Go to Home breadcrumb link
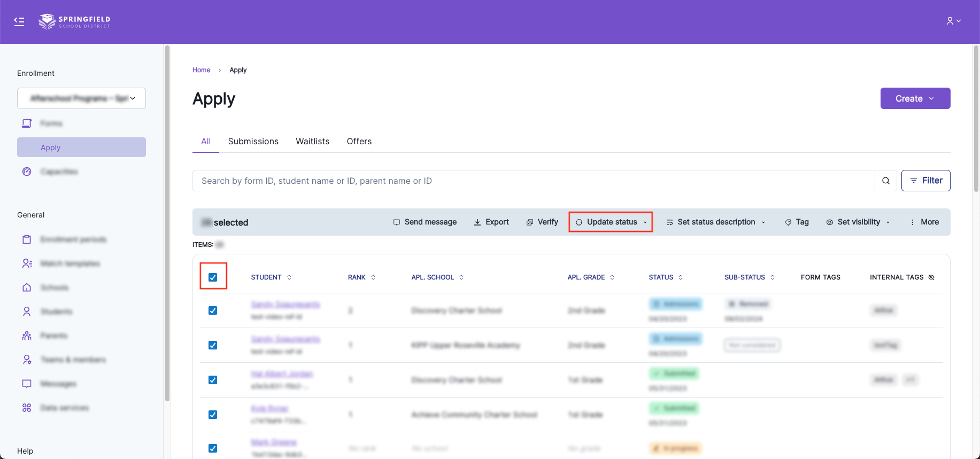This screenshot has width=980, height=459. pos(201,70)
